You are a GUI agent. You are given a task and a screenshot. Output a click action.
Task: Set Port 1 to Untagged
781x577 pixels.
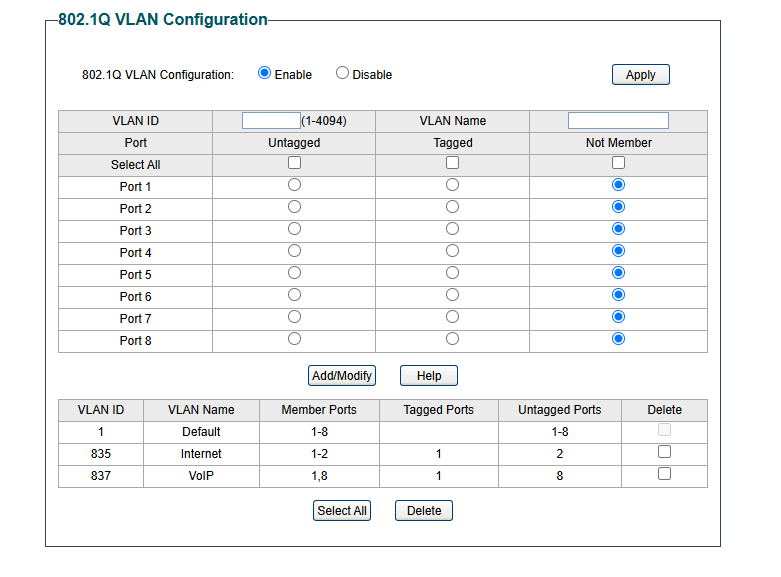tap(294, 185)
